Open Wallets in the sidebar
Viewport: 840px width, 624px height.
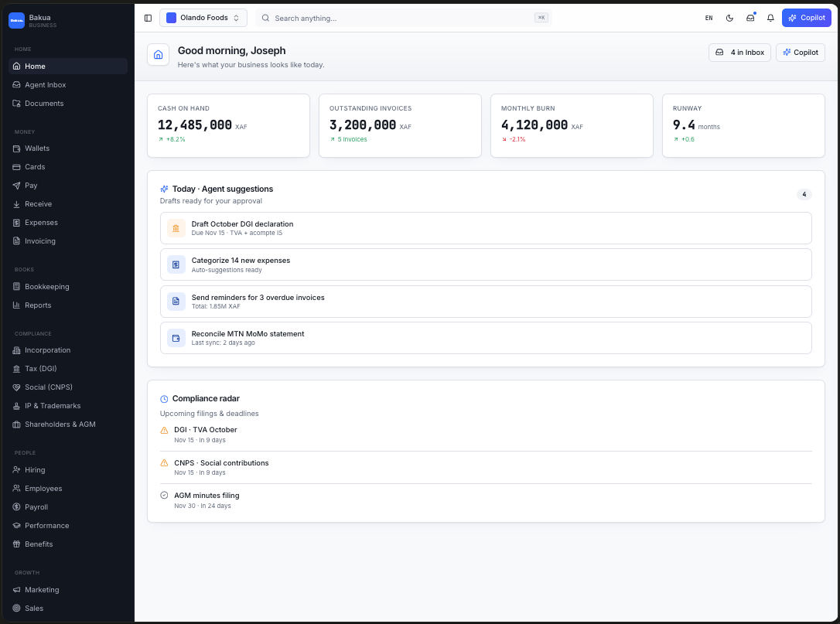click(68, 148)
